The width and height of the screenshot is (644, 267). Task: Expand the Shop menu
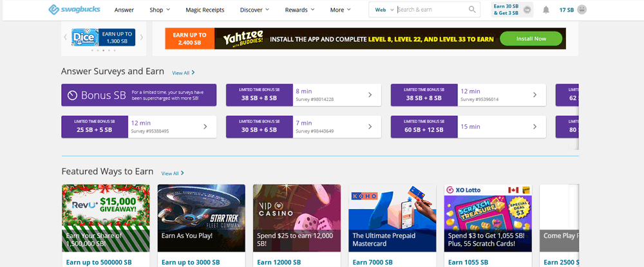160,10
